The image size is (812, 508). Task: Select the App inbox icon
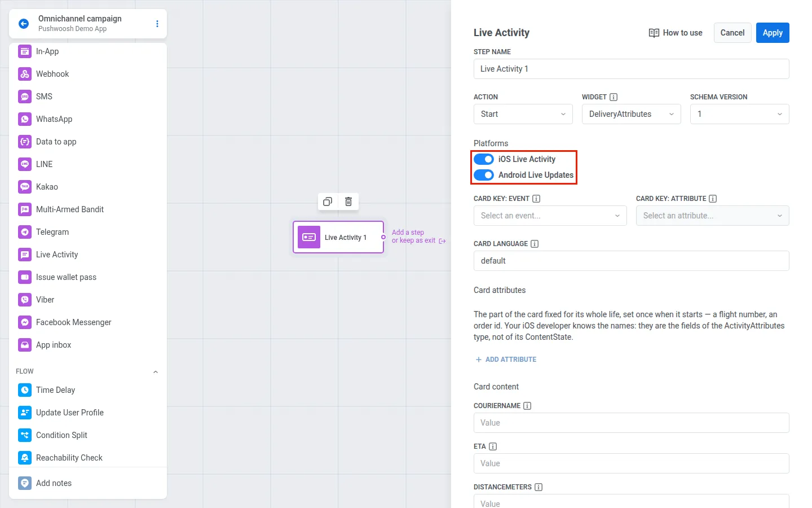pos(25,345)
